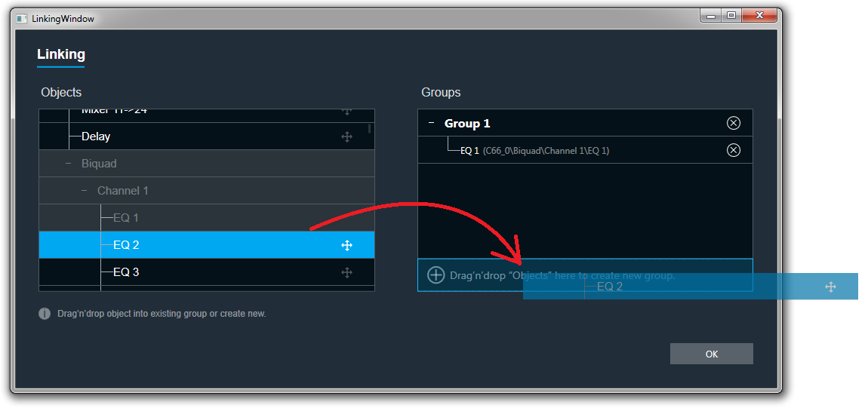
Task: Click the move handle on Delay row
Action: point(346,137)
